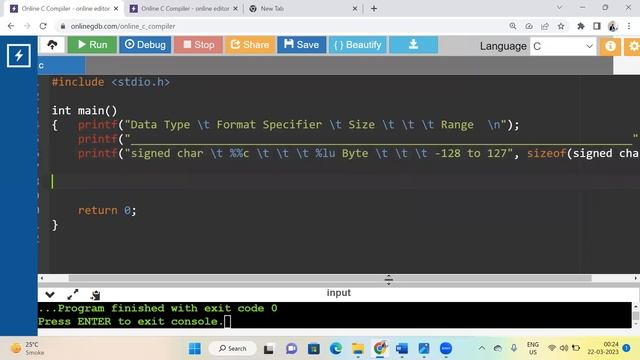The image size is (640, 360).
Task: Open a new browser tab
Action: pyautogui.click(x=374, y=9)
